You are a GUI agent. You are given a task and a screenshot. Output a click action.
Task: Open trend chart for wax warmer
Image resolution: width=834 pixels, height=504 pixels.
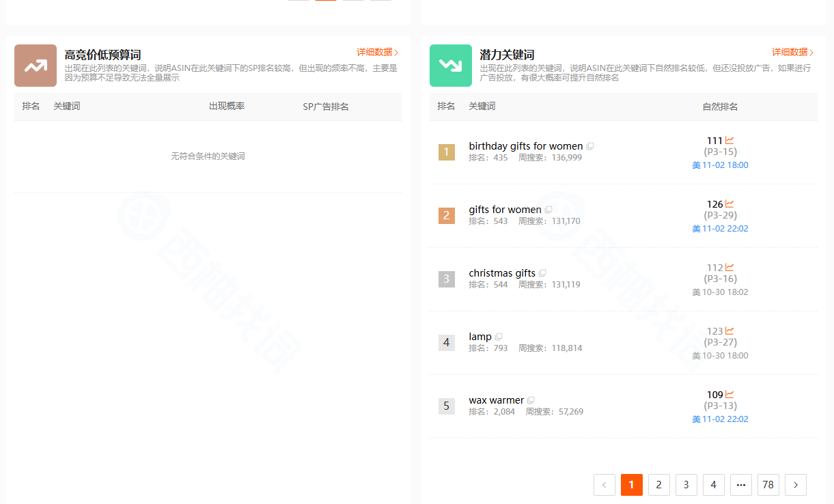[x=731, y=394]
